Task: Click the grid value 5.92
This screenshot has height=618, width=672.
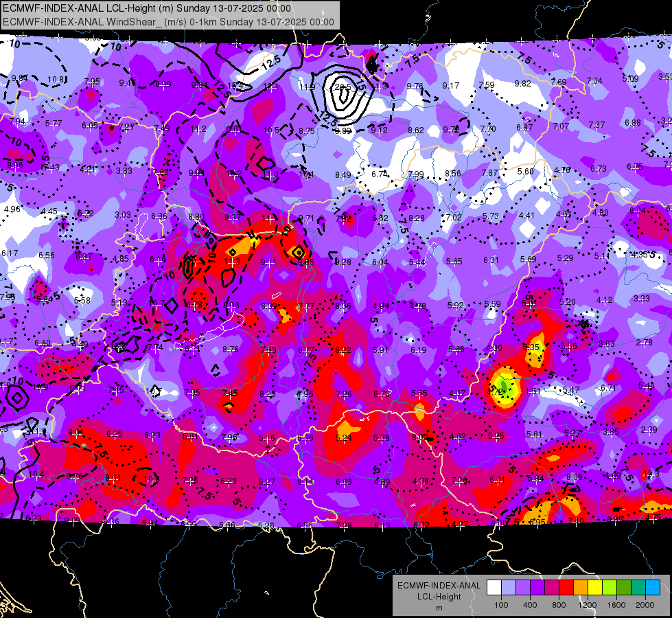Action: point(455,306)
